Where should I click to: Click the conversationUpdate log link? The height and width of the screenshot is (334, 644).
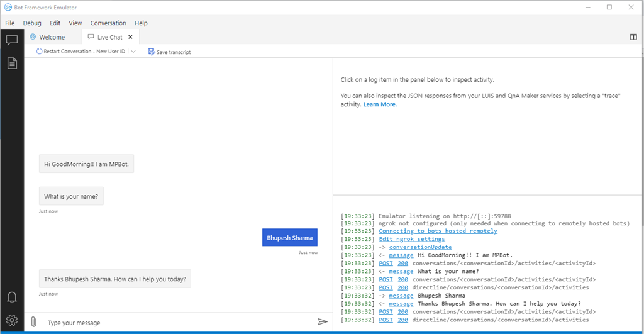tap(420, 247)
